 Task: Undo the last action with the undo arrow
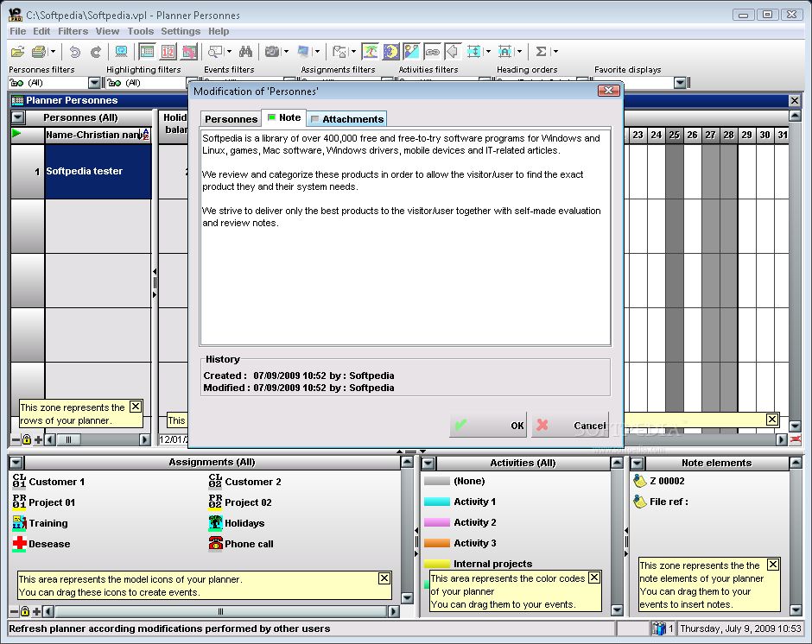74,51
